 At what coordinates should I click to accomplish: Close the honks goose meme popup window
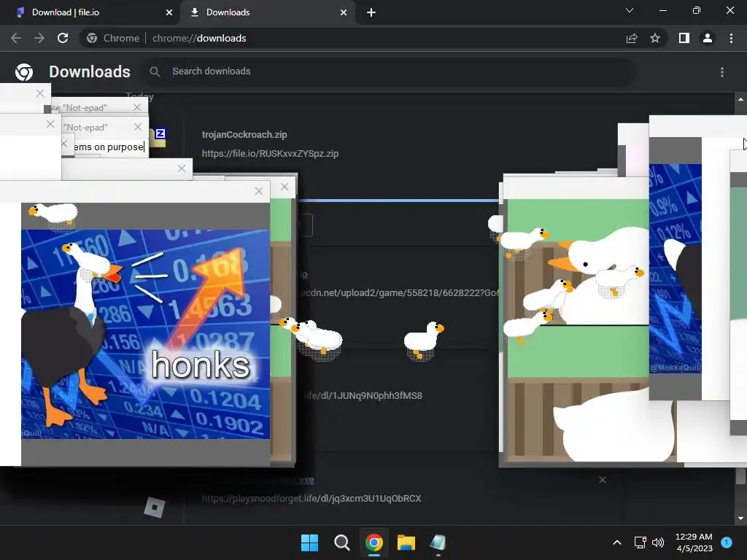[259, 191]
